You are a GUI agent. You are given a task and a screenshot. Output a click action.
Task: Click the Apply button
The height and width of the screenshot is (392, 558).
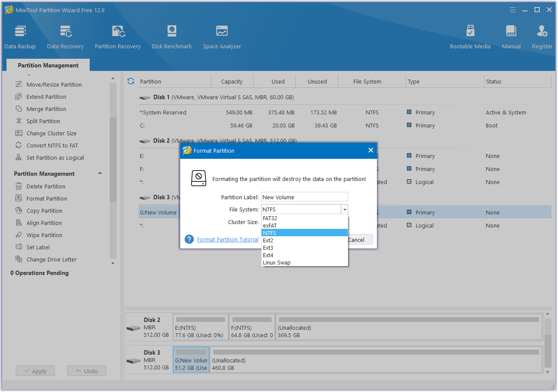(x=35, y=371)
